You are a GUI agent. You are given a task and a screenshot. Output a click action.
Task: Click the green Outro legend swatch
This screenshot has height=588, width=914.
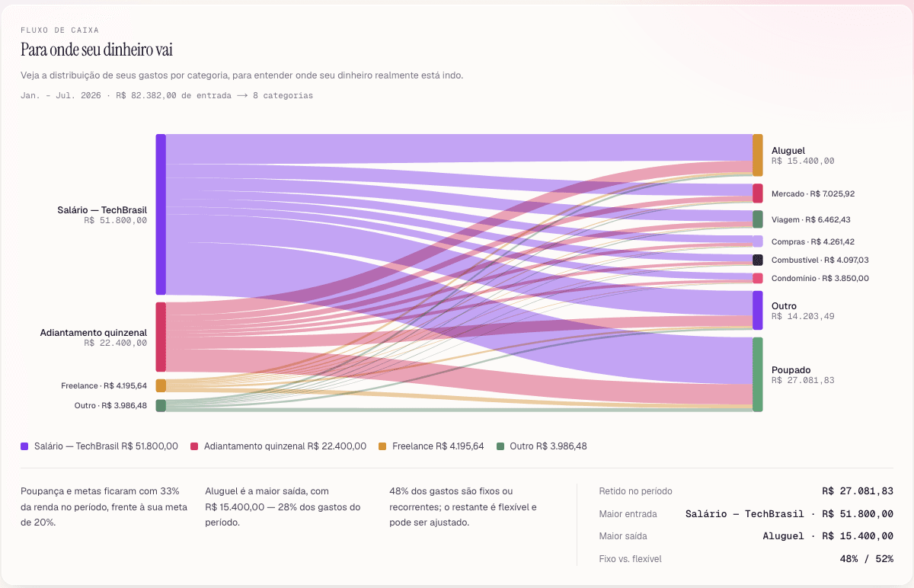500,446
